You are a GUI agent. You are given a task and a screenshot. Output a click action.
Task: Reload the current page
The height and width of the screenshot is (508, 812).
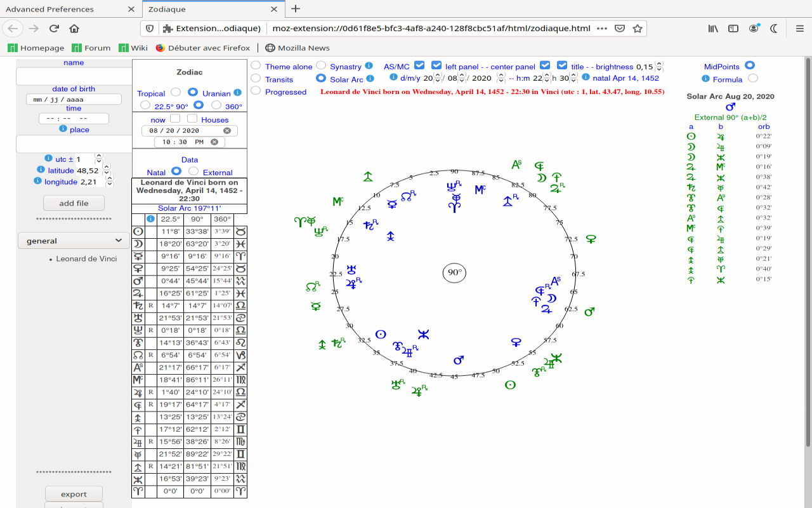[x=54, y=29]
